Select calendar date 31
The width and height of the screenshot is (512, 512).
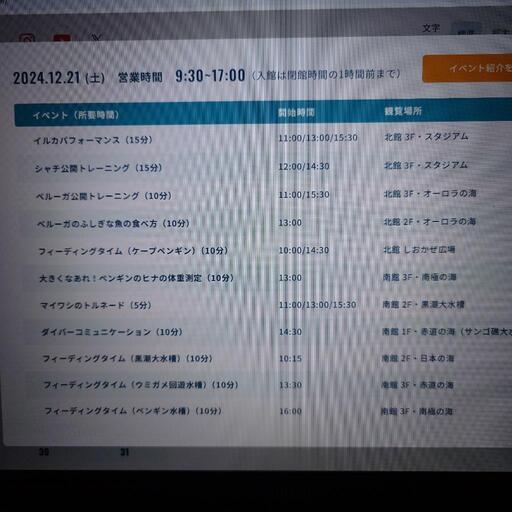[x=124, y=452]
